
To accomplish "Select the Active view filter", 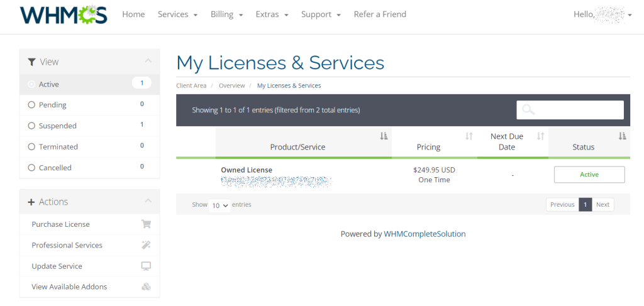I will tap(89, 84).
